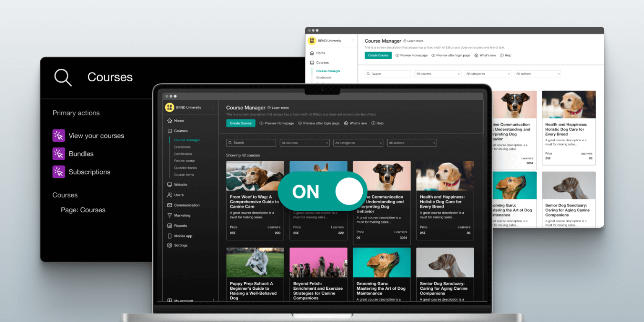Image resolution: width=644 pixels, height=322 pixels.
Task: Expand the All categories filter
Action: 358,143
